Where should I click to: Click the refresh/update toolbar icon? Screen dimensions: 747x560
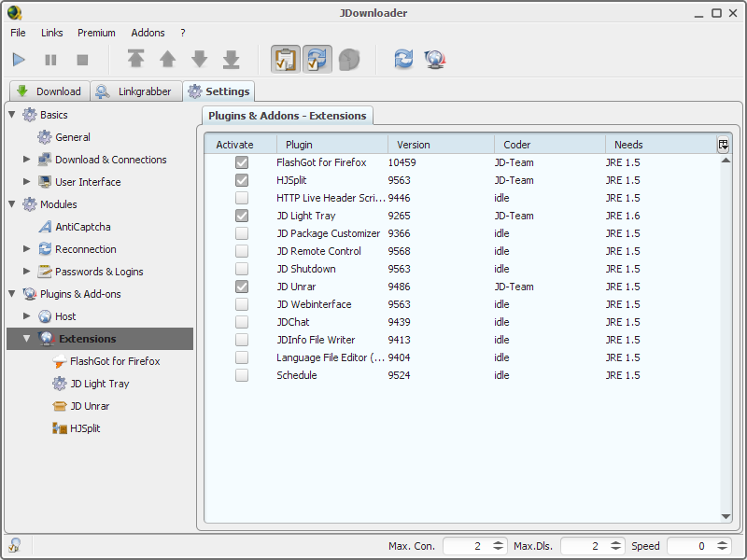403,59
